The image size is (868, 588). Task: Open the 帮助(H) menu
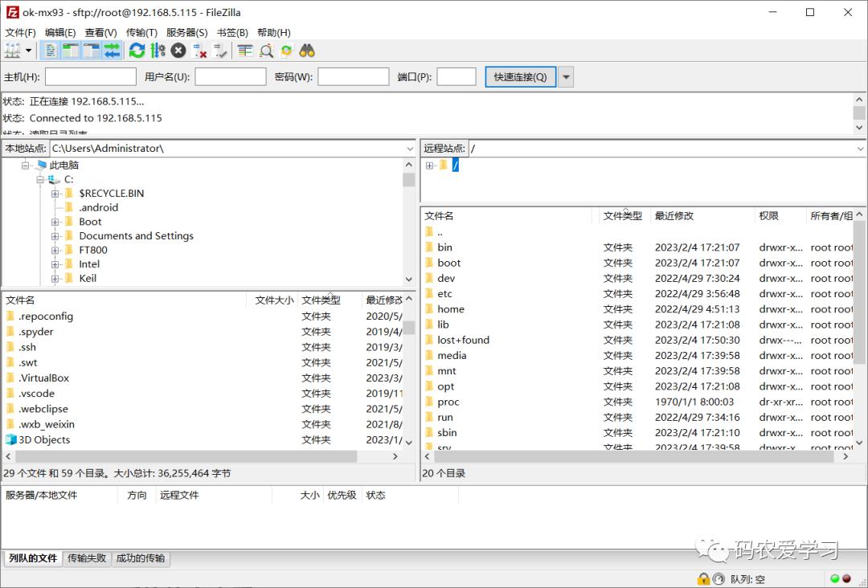click(274, 33)
